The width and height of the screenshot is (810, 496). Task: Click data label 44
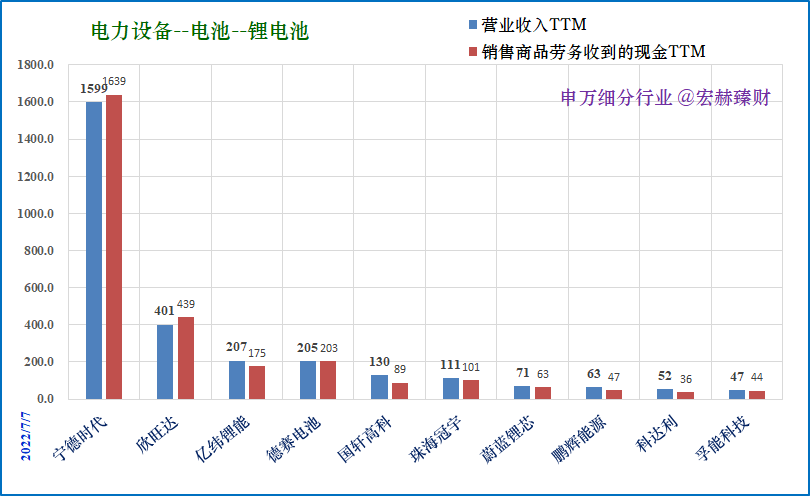pos(757,377)
